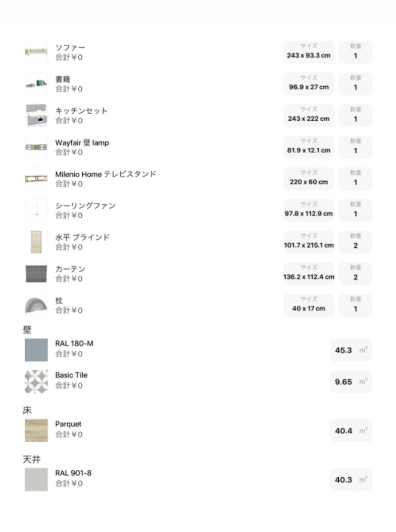Open the Wayfair 壁 lamp thumbnail icon
396x532 pixels.
(x=36, y=147)
